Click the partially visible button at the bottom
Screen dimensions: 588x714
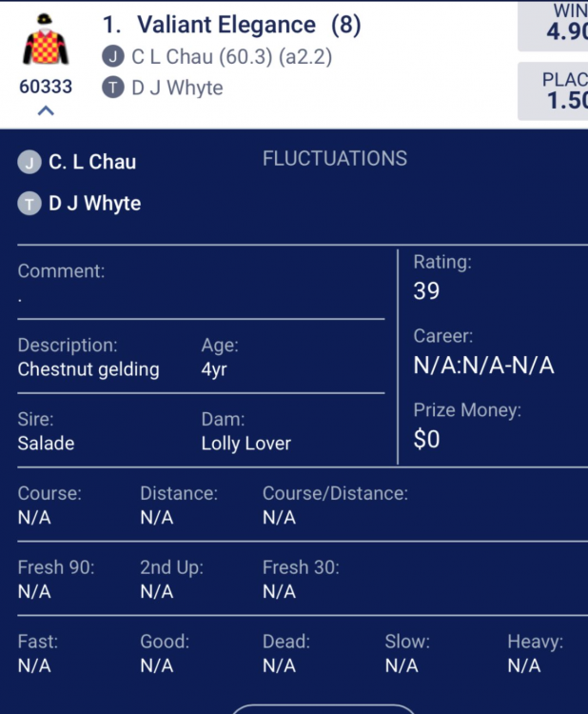click(323, 708)
